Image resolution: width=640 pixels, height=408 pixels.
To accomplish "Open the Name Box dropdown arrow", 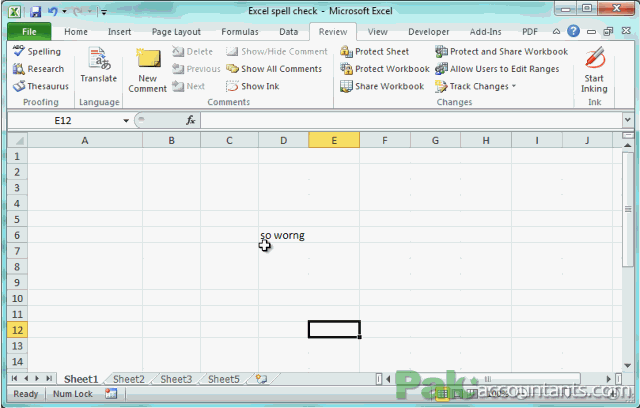I will [126, 120].
